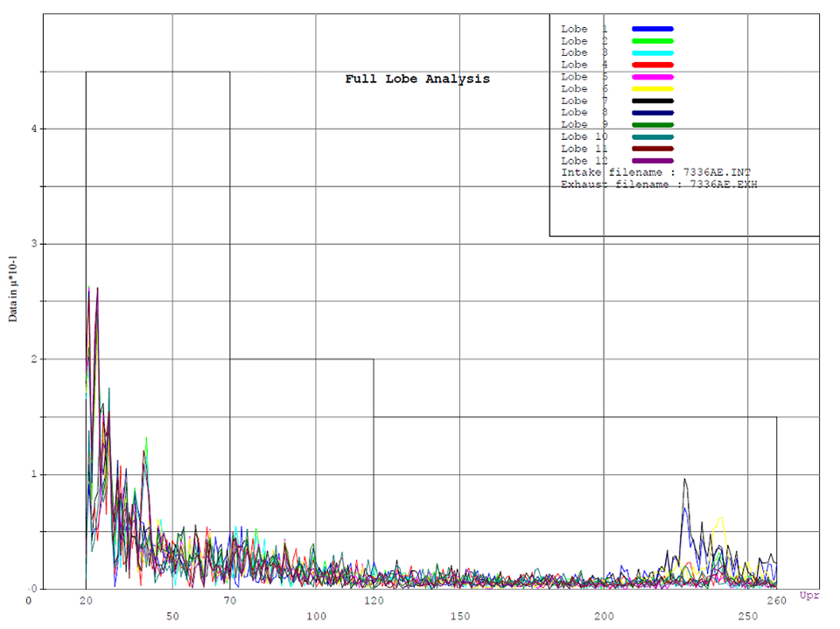
Task: Toggle visibility of the Lobe 5 magenta trace
Action: pyautogui.click(x=652, y=77)
